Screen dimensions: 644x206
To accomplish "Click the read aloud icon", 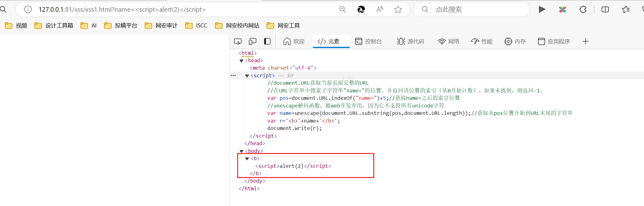I will (x=380, y=10).
